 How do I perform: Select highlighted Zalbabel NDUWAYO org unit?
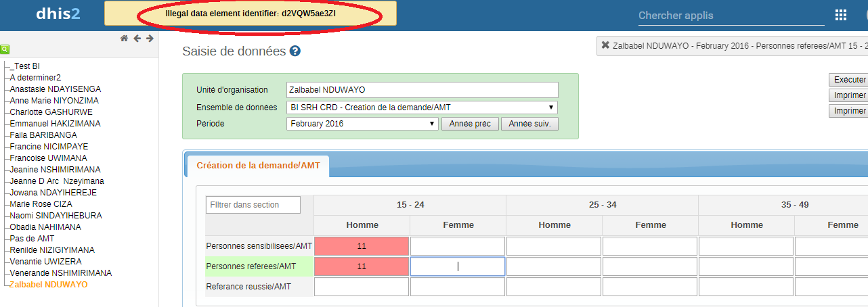point(49,285)
